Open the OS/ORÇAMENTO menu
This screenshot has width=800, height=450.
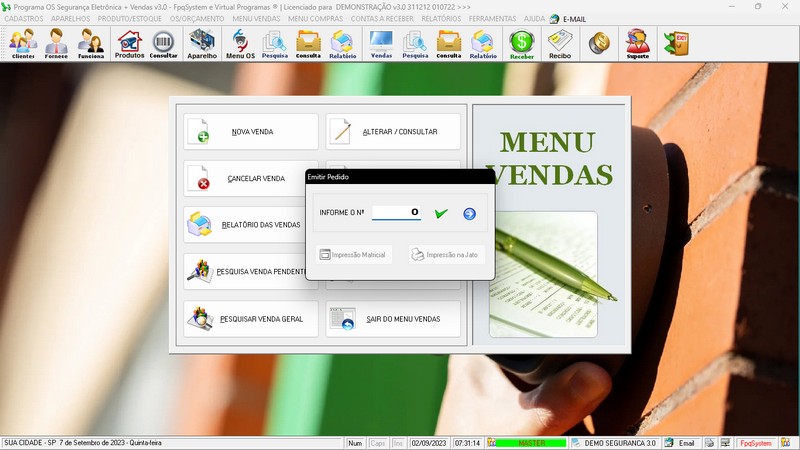pyautogui.click(x=197, y=18)
